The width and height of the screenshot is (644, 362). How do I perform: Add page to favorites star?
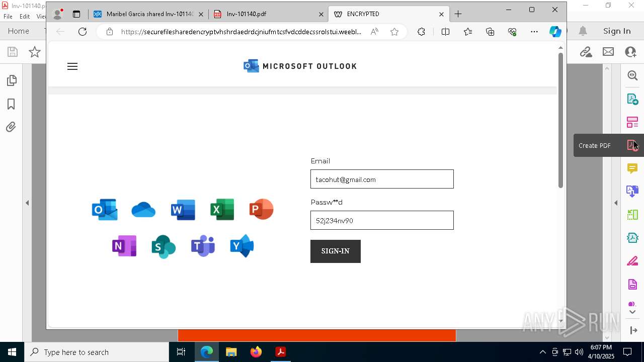point(394,32)
